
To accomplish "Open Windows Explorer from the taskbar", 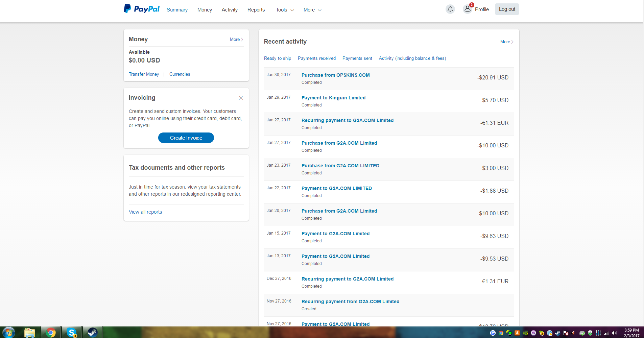I will coord(30,333).
